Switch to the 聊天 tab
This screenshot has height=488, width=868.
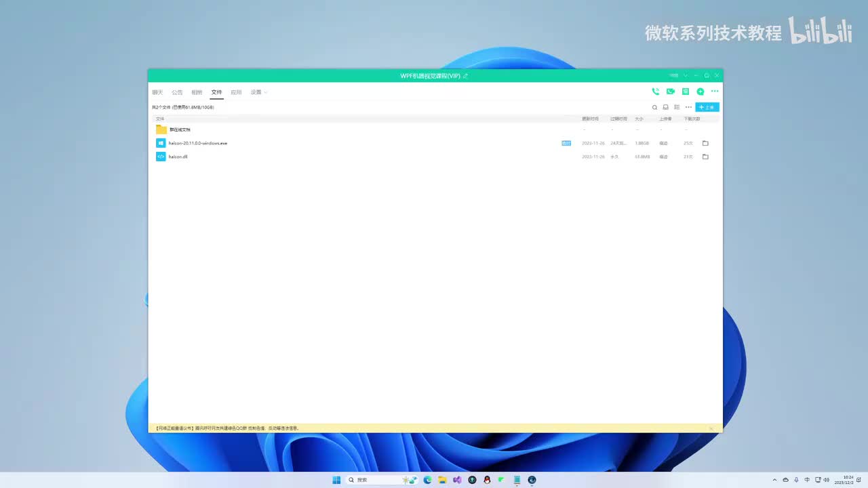click(157, 92)
